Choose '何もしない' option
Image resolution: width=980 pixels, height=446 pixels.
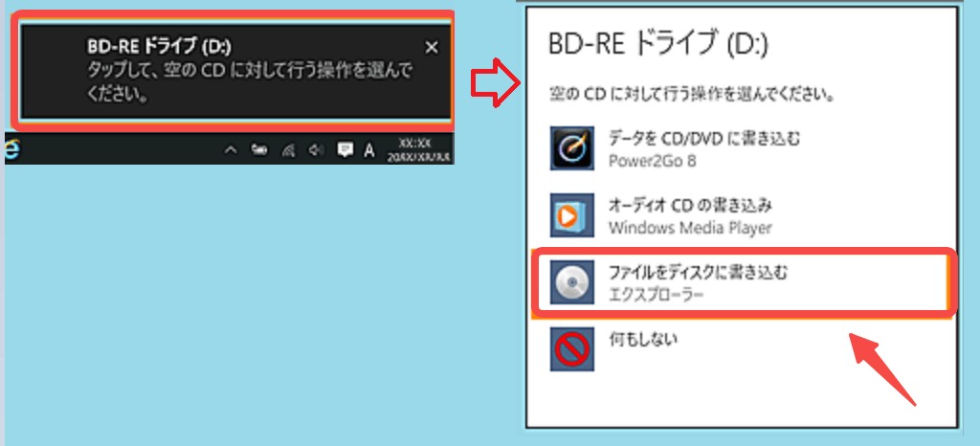point(643,339)
